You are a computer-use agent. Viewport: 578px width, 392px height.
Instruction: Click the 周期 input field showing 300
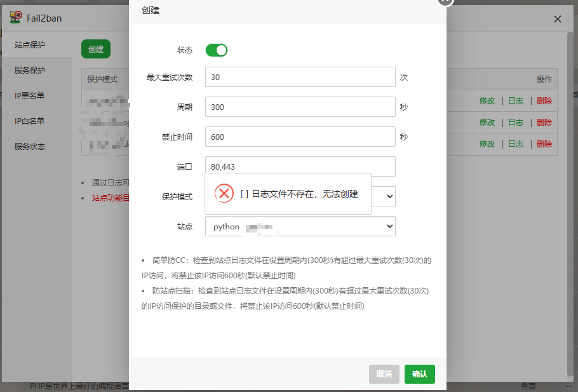(x=300, y=107)
